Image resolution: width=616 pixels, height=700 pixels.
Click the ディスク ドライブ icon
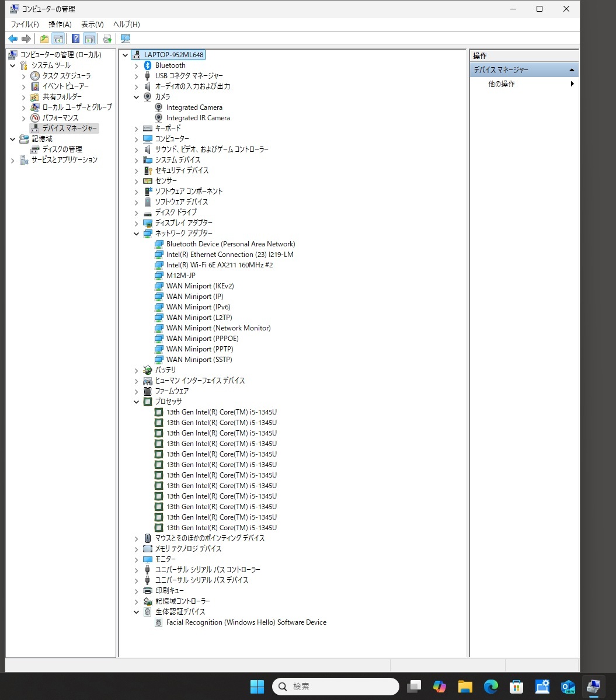[x=148, y=214]
